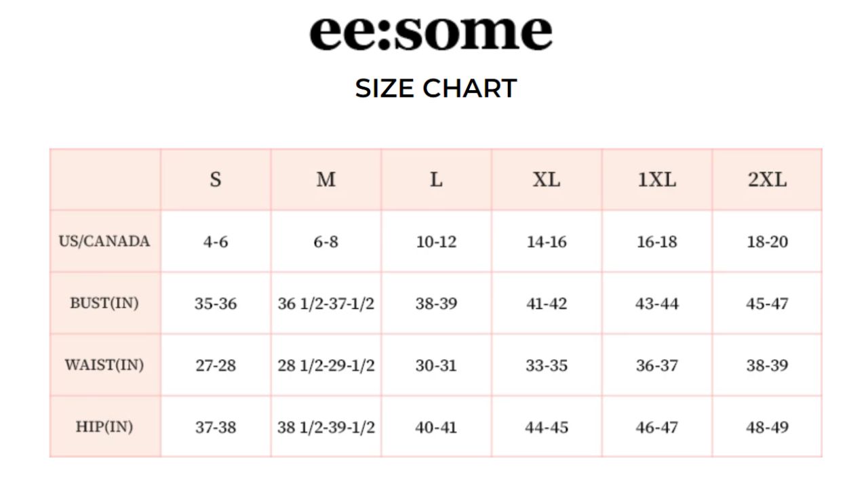The image size is (868, 488).
Task: Click the ee:some brand logo
Action: pos(431,33)
